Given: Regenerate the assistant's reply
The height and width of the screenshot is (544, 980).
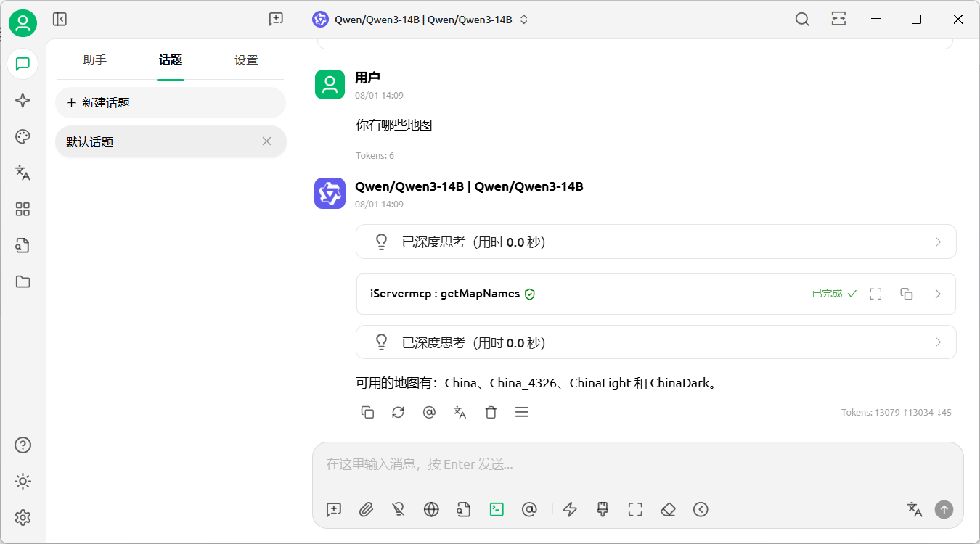Looking at the screenshot, I should point(398,412).
